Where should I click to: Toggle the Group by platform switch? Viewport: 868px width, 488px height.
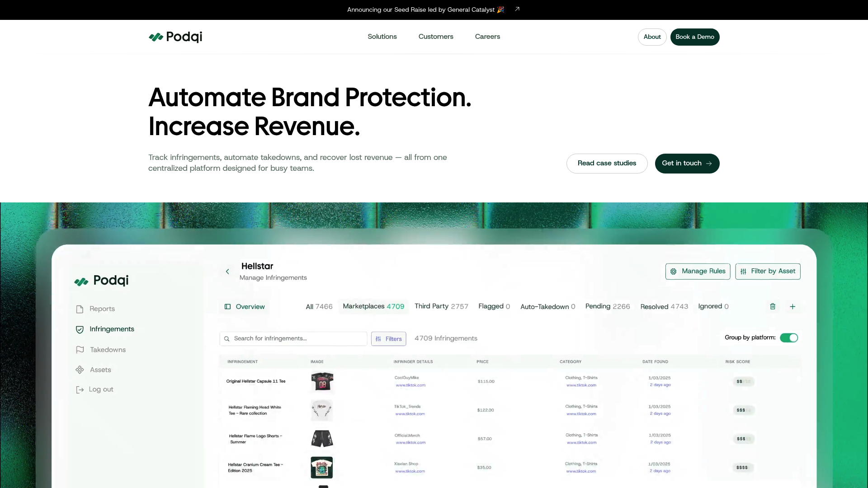(789, 338)
